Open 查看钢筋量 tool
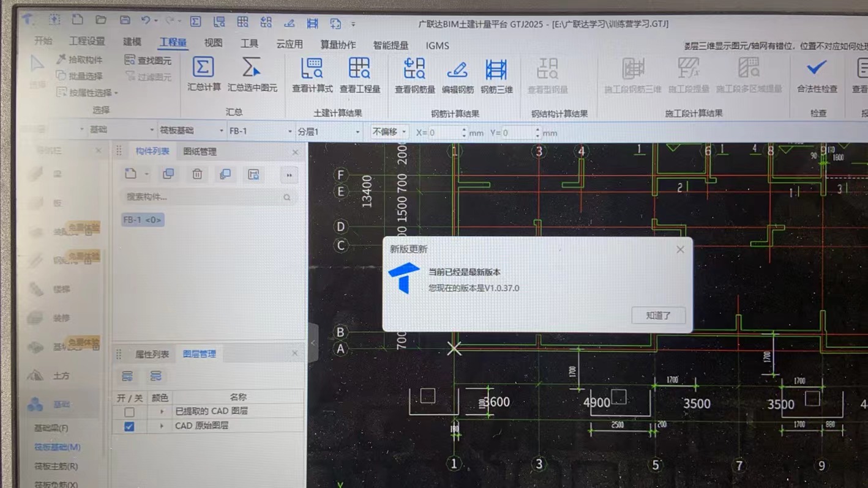This screenshot has width=868, height=488. click(x=414, y=69)
